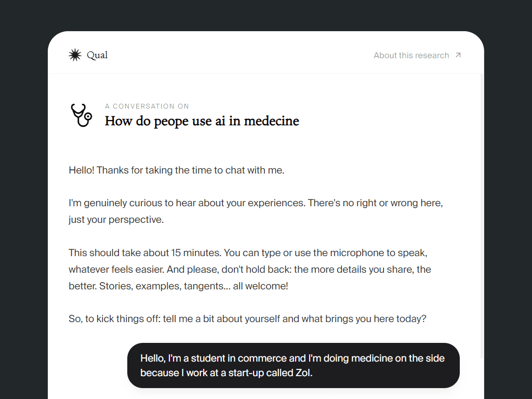This screenshot has height=399, width=532.
Task: Click the So, to kick things off question
Action: pyautogui.click(x=247, y=318)
